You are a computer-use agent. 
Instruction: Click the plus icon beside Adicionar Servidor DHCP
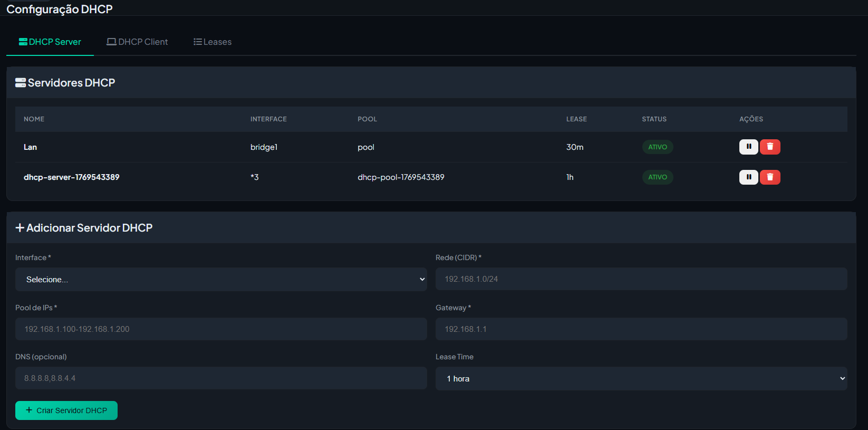coord(20,228)
